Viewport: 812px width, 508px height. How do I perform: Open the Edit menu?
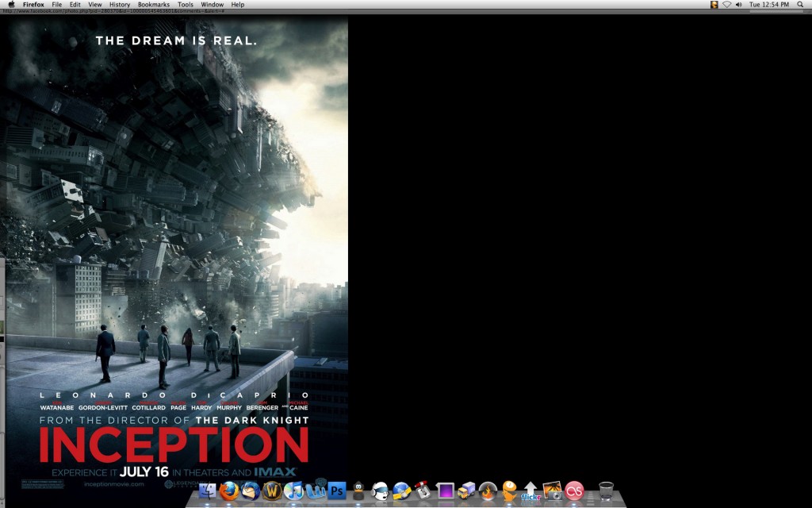coord(75,4)
